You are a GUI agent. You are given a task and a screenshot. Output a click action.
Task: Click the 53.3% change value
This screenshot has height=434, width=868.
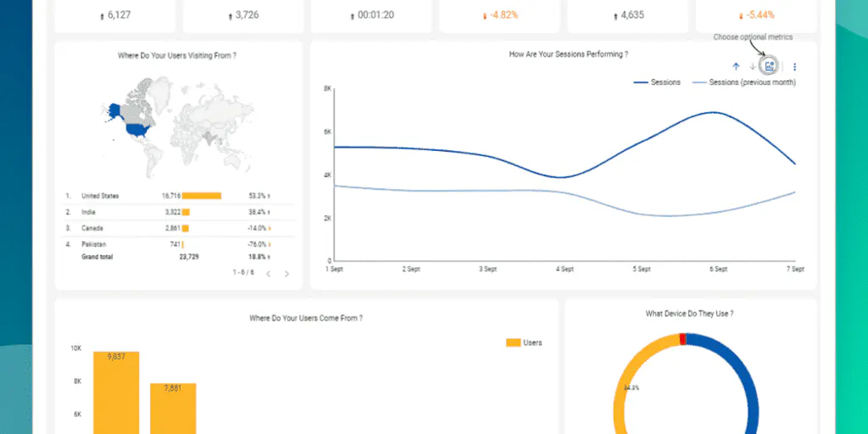258,196
